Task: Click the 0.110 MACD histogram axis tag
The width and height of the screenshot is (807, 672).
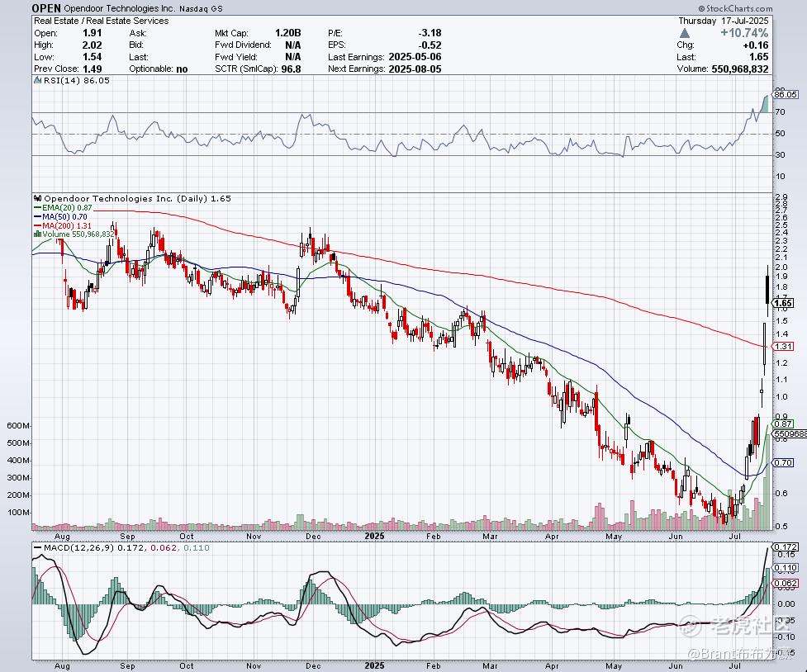Action: coord(786,567)
